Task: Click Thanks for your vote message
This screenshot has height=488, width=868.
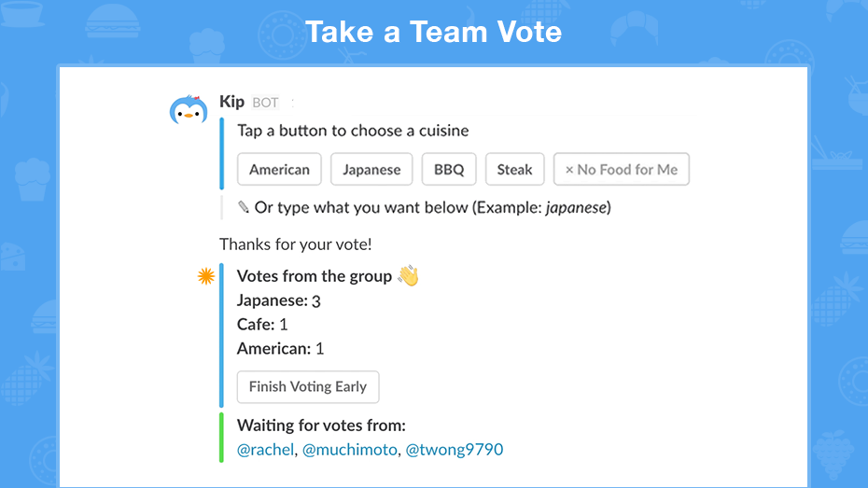Action: (x=296, y=244)
